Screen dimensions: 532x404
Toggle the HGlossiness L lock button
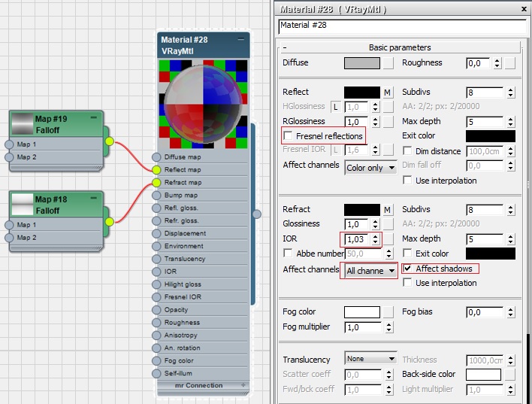coord(336,107)
